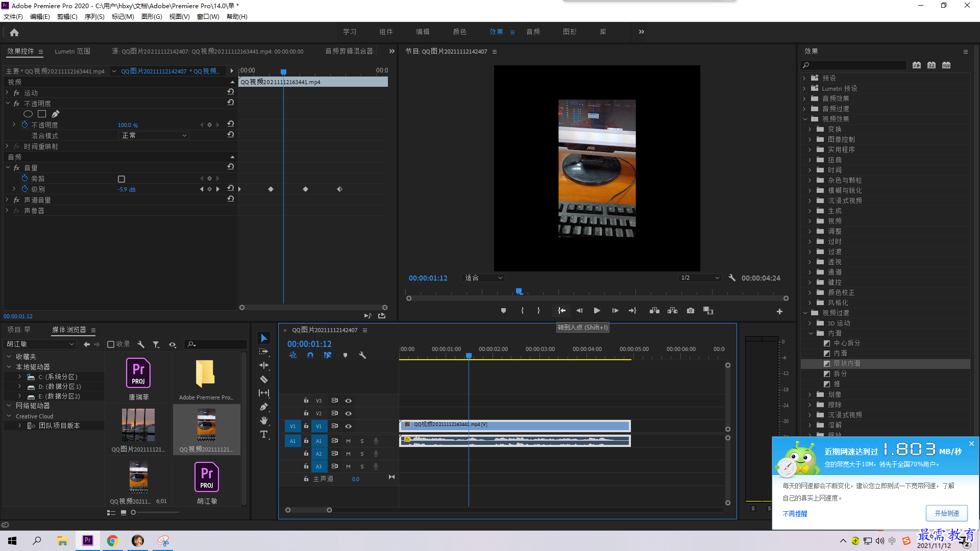Switch to the Audio workspace tab
This screenshot has width=980, height=551.
pyautogui.click(x=533, y=32)
